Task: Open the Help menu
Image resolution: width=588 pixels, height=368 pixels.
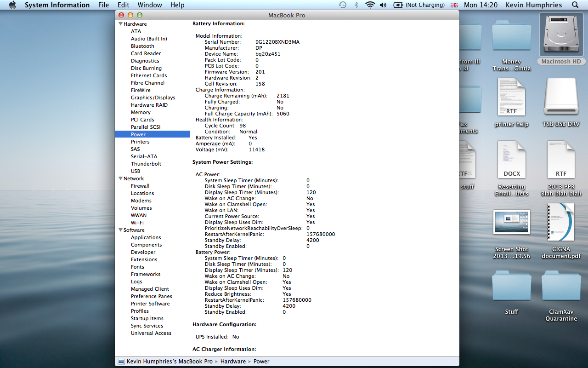Action: point(177,5)
